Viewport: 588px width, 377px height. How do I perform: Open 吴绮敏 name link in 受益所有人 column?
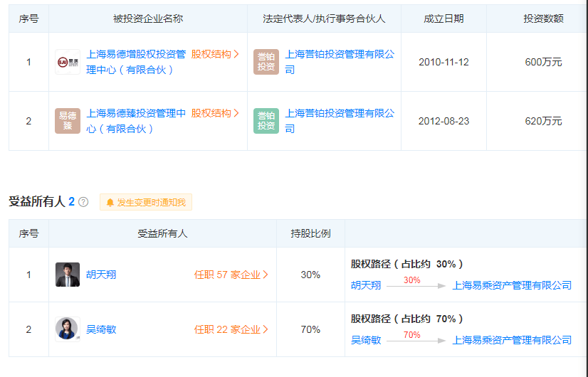click(x=101, y=329)
